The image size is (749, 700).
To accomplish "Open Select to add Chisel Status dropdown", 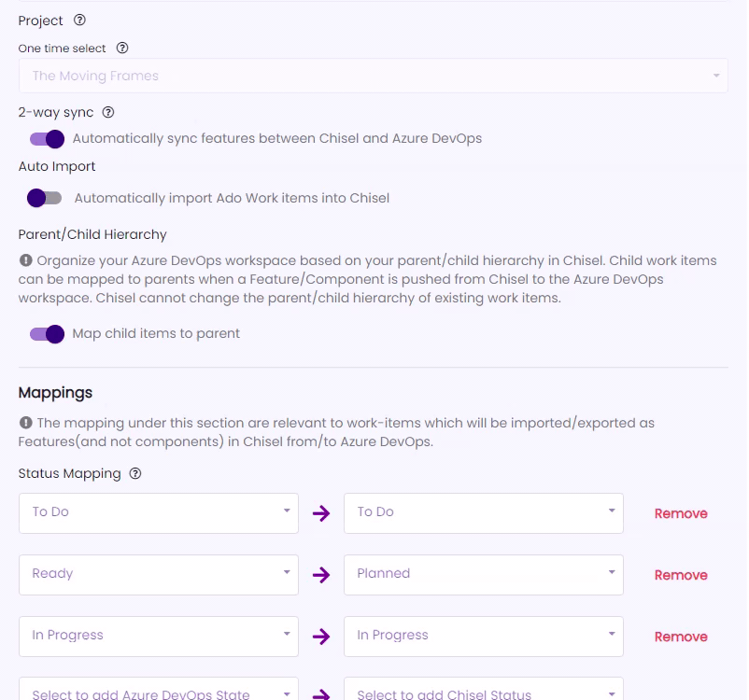I will pos(484,689).
